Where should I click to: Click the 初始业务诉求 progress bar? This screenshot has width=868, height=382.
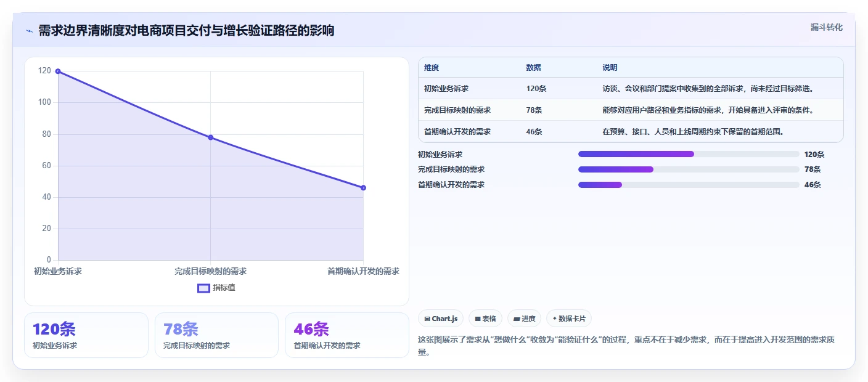pos(689,154)
